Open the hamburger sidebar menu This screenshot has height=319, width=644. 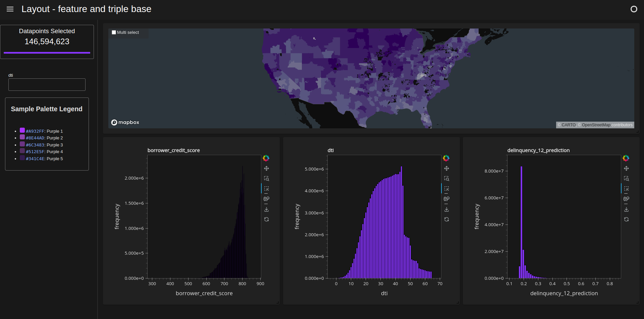[10, 9]
